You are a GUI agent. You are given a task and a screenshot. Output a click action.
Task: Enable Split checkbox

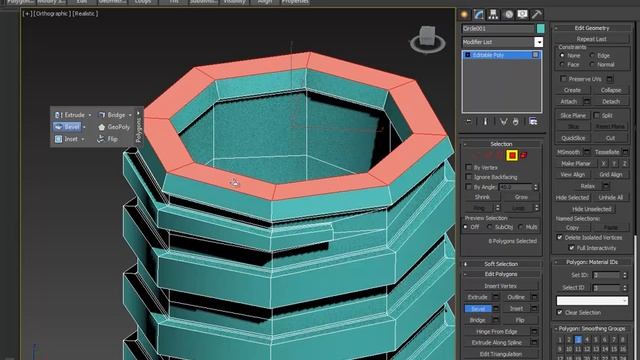(597, 116)
